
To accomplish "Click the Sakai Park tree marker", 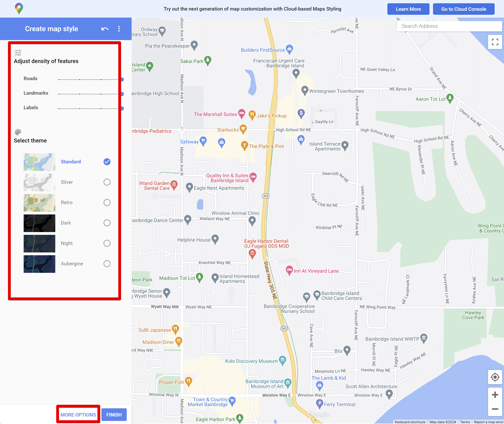I will (208, 60).
